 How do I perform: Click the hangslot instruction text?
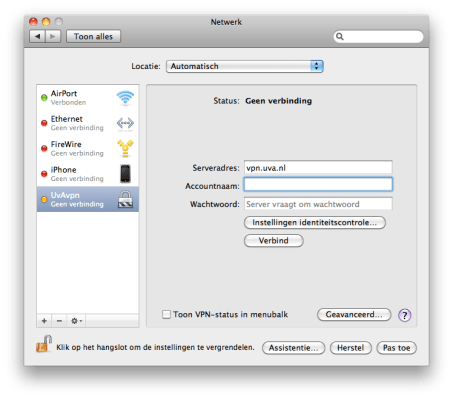(155, 347)
